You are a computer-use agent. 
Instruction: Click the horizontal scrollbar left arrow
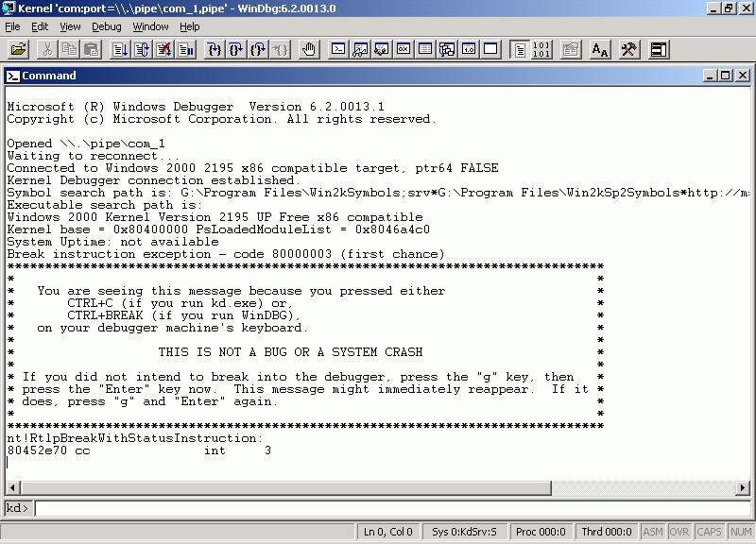point(12,487)
